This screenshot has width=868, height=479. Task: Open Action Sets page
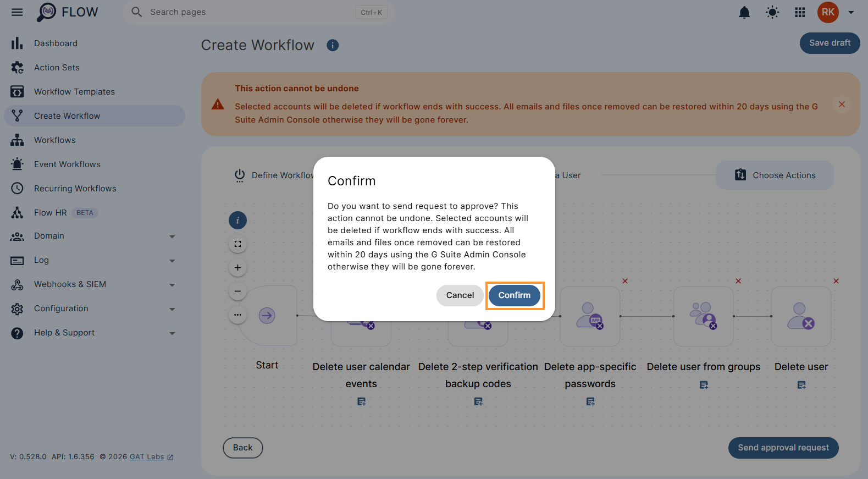tap(95, 68)
